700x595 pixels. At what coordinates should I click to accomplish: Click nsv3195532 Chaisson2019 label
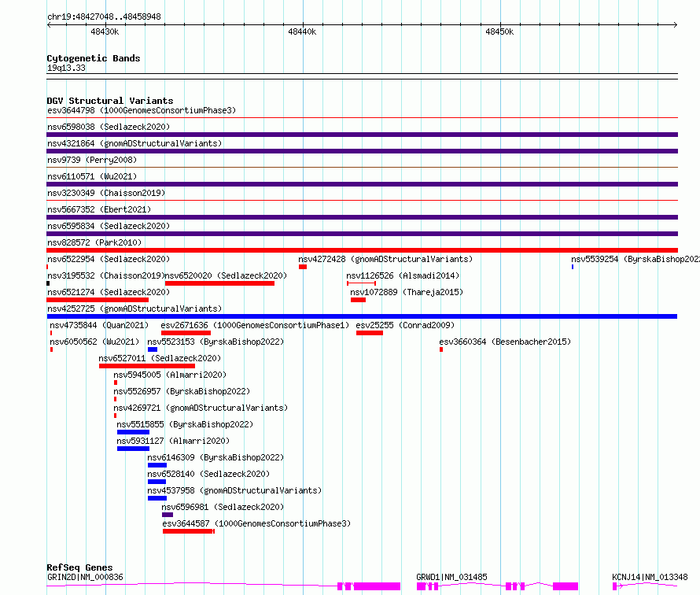point(106,275)
